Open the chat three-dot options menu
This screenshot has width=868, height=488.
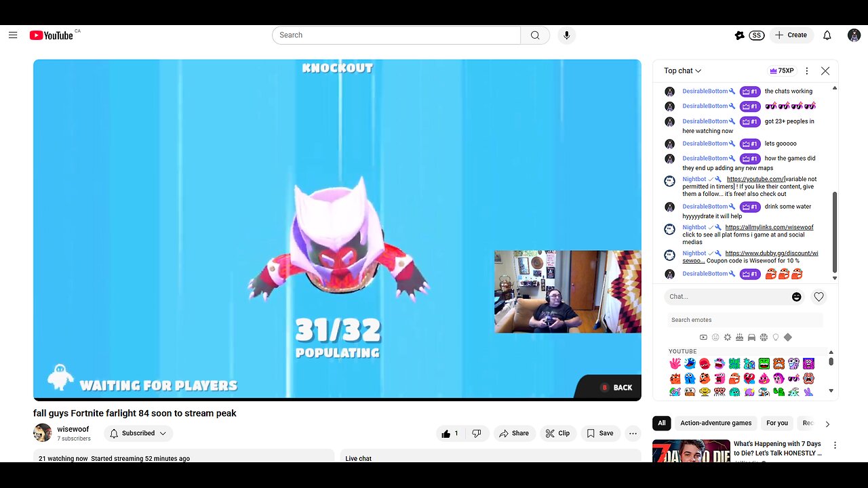coord(807,70)
